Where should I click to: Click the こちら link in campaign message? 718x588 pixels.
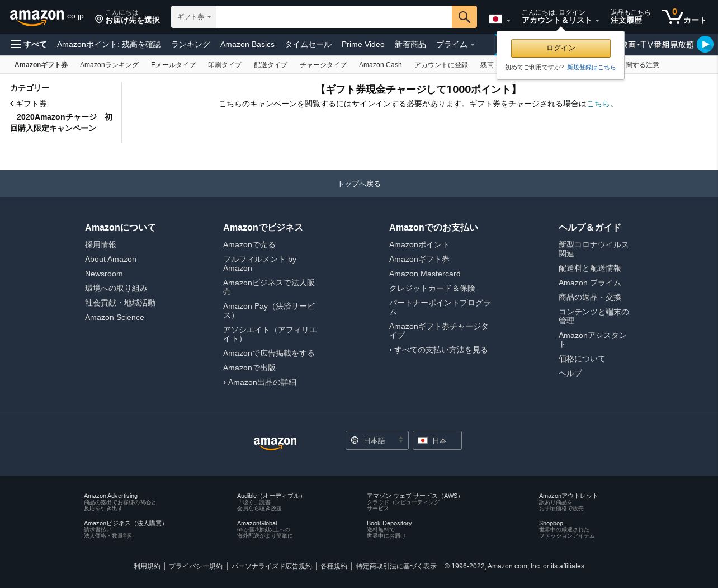(x=598, y=104)
